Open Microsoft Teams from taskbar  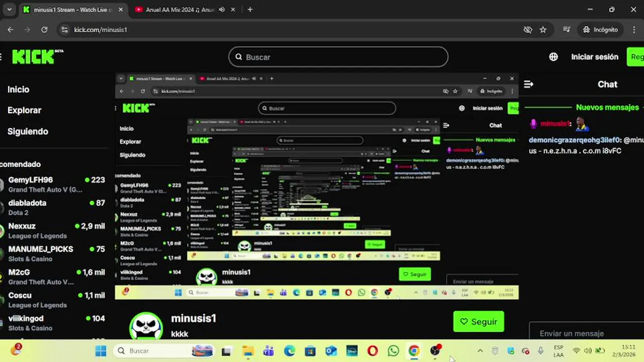(269, 351)
